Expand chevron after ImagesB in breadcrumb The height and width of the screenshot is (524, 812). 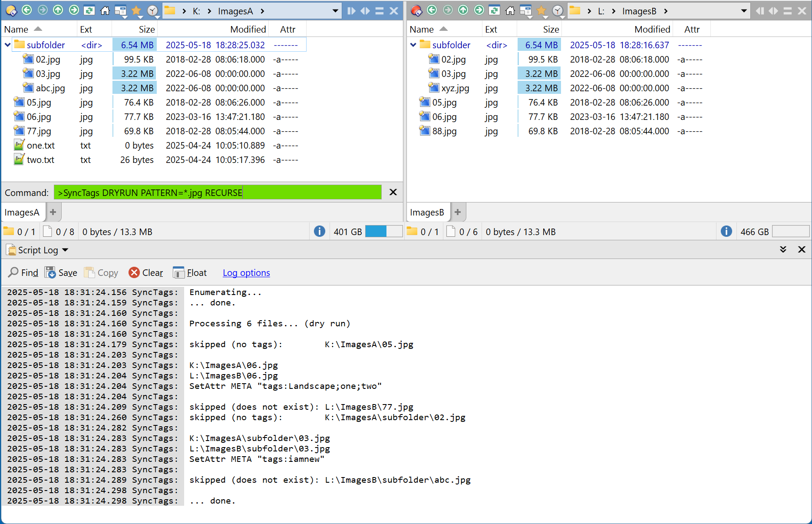666,11
